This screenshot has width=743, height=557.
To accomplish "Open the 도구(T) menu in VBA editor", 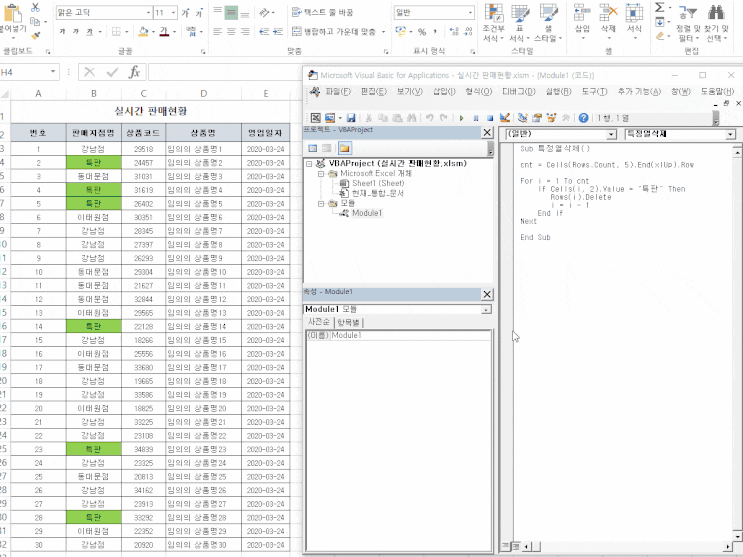I will tap(595, 91).
